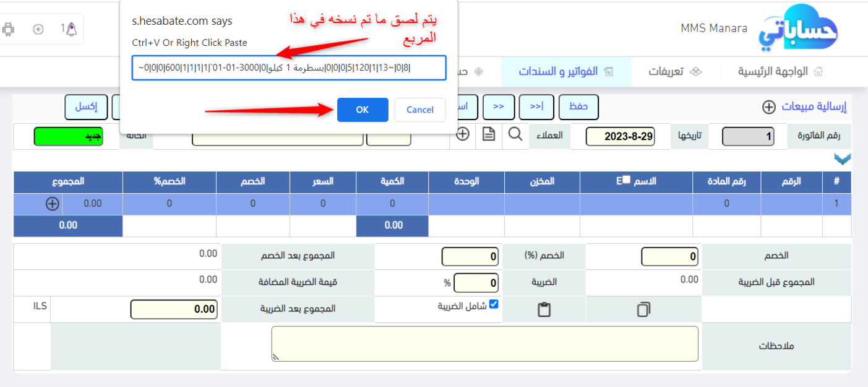This screenshot has width=868, height=387.
Task: Click Cancel in the paste dialog
Action: tap(419, 110)
